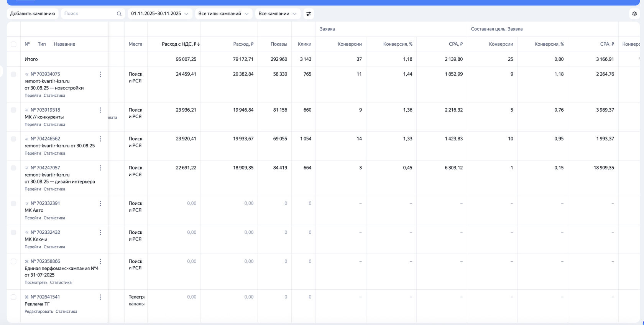Click the Составная цель. Заявка group header
The width and height of the screenshot is (644, 325).
pos(497,29)
